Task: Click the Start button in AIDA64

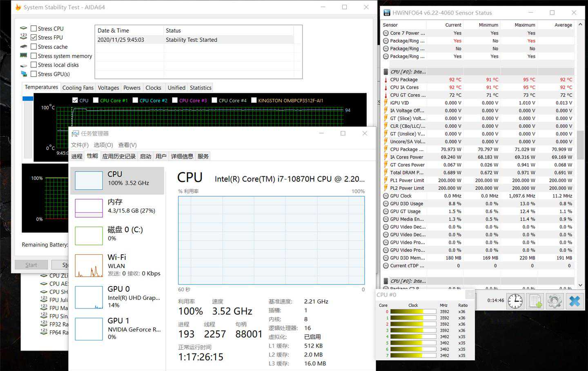Action: pyautogui.click(x=31, y=265)
